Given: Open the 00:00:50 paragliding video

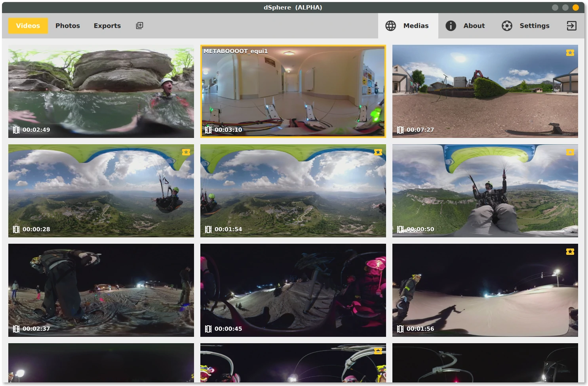Looking at the screenshot, I should tap(485, 191).
